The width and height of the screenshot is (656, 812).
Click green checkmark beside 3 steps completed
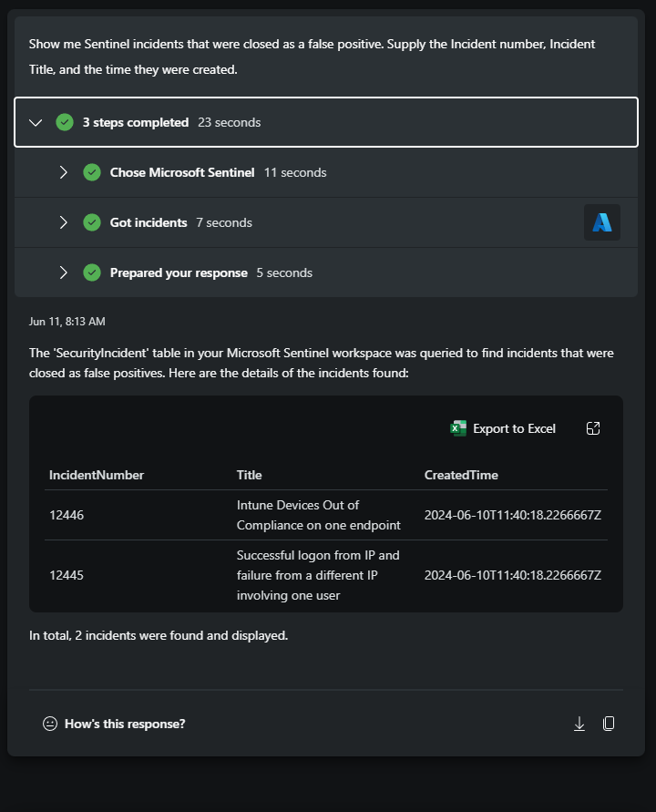pos(65,123)
